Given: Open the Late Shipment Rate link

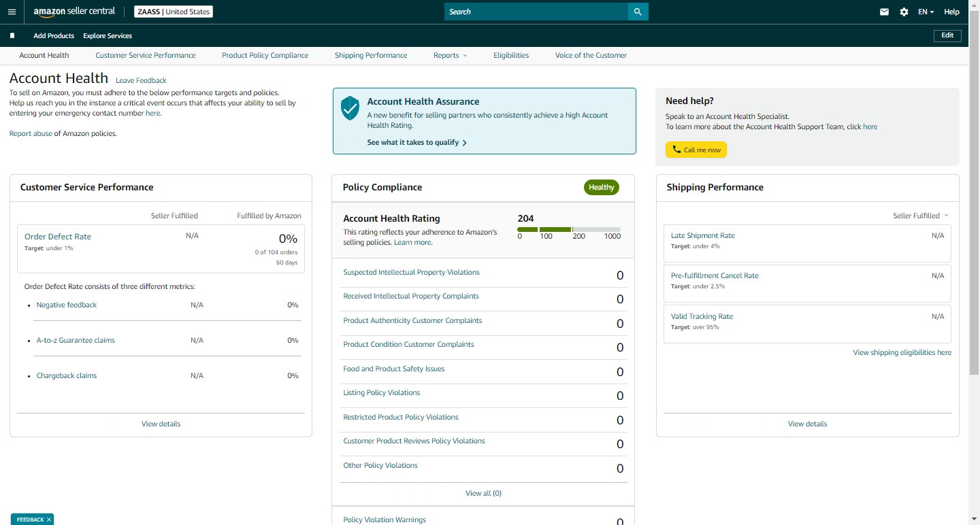Looking at the screenshot, I should (703, 235).
